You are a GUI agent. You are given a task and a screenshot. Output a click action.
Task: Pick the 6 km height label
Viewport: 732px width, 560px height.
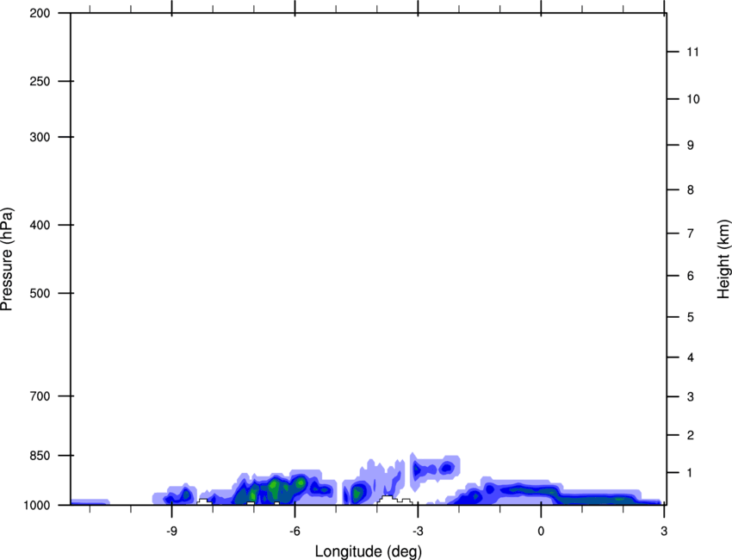tap(691, 276)
